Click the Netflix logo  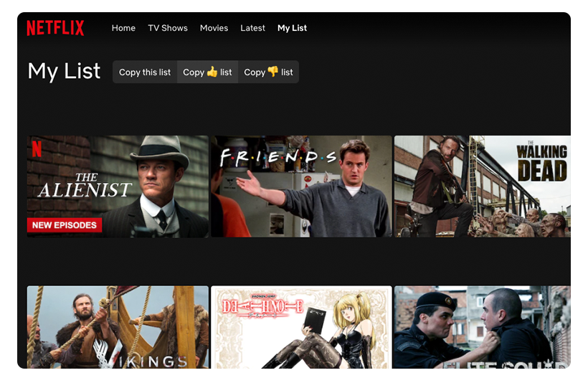point(55,28)
